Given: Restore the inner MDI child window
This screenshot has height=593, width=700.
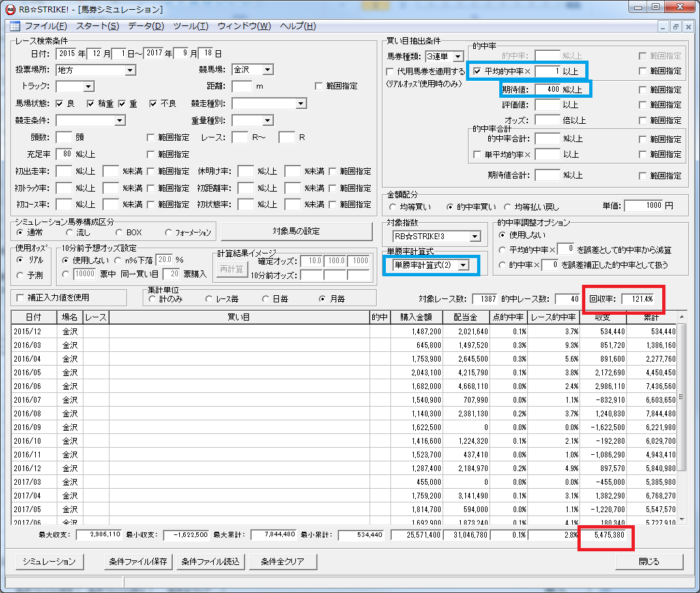Looking at the screenshot, I should [675, 27].
